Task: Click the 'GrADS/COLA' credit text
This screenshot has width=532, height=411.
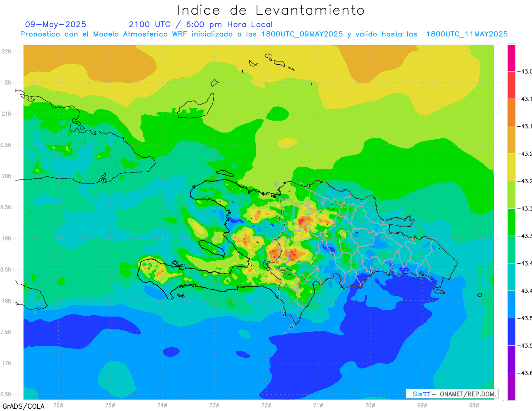Action: click(x=23, y=406)
